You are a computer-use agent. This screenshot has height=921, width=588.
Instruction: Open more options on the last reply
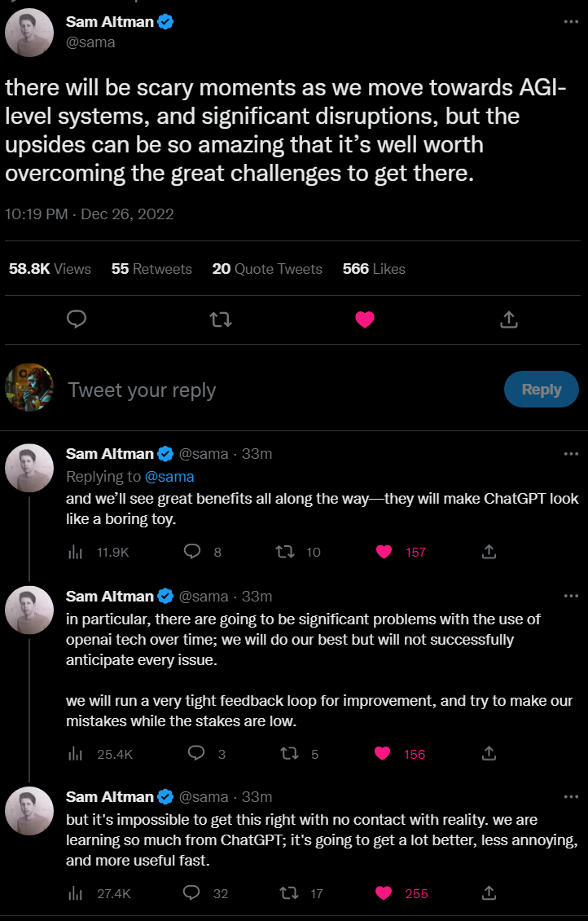tap(571, 796)
